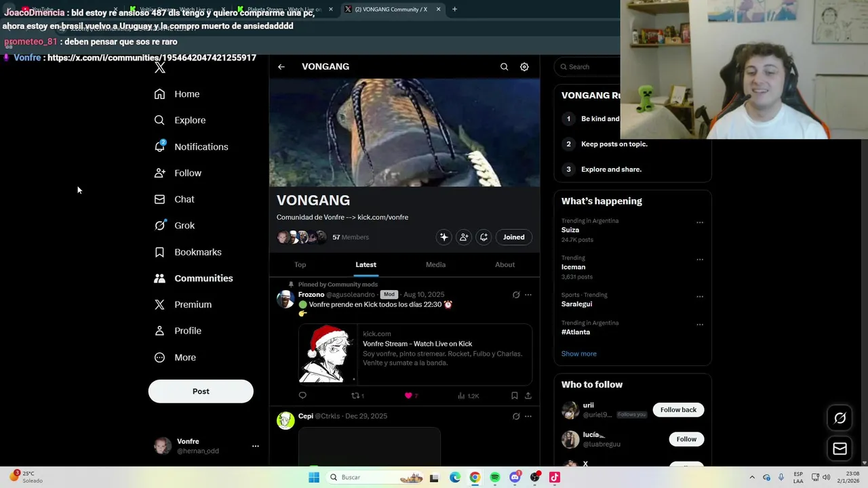Open the Windows Start menu
Image resolution: width=868 pixels, height=488 pixels.
tap(314, 477)
